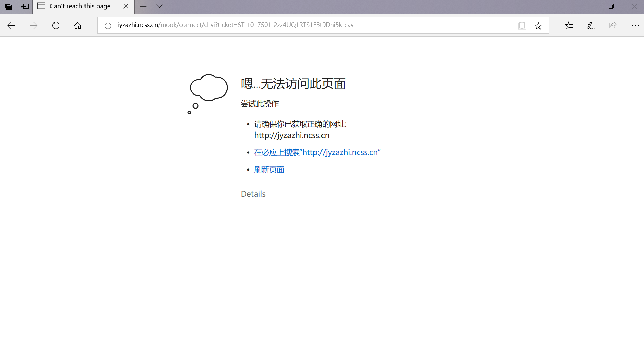Open the Favorites hub list
The image size is (644, 340).
pos(569,26)
